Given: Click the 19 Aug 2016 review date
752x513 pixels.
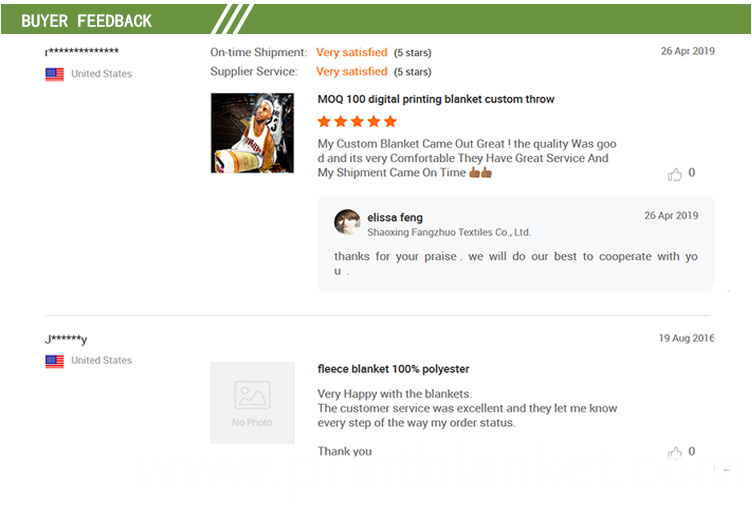Looking at the screenshot, I should [687, 338].
